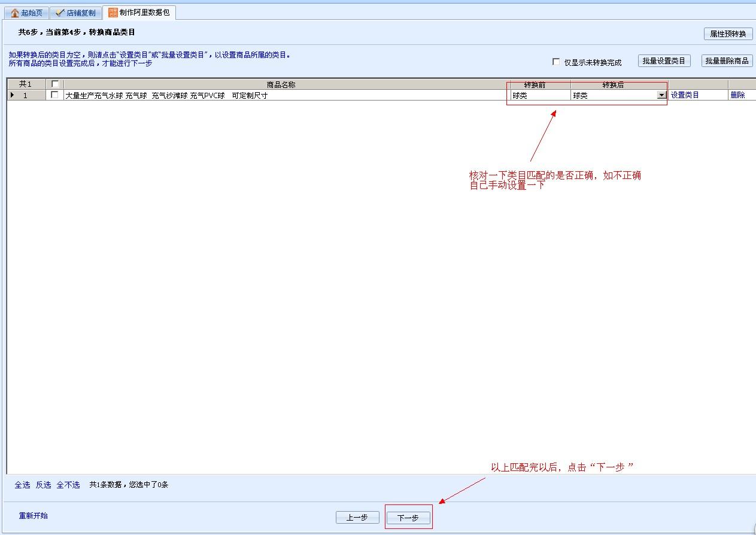The width and height of the screenshot is (756, 535).
Task: Proceed by clicking 下一步
Action: pos(408,518)
